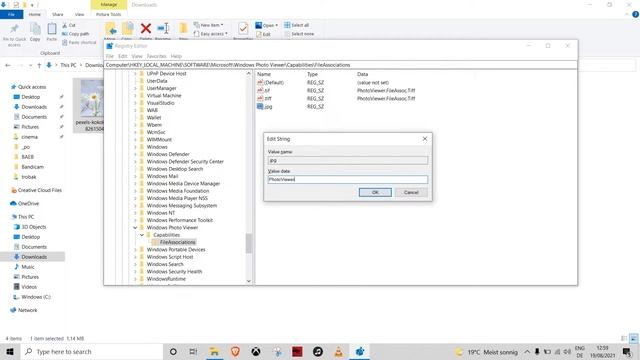Click the Windows Security Health folder icon
Image resolution: width=640 pixels, height=360 pixels.
pyautogui.click(x=142, y=272)
